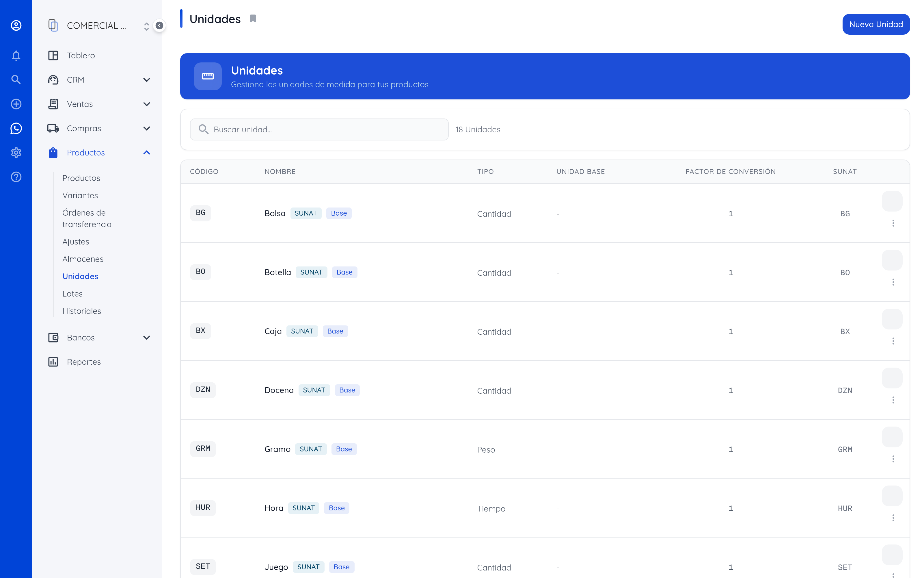Collapse the Productos menu chevron
The width and height of the screenshot is (924, 578).
coord(147,153)
